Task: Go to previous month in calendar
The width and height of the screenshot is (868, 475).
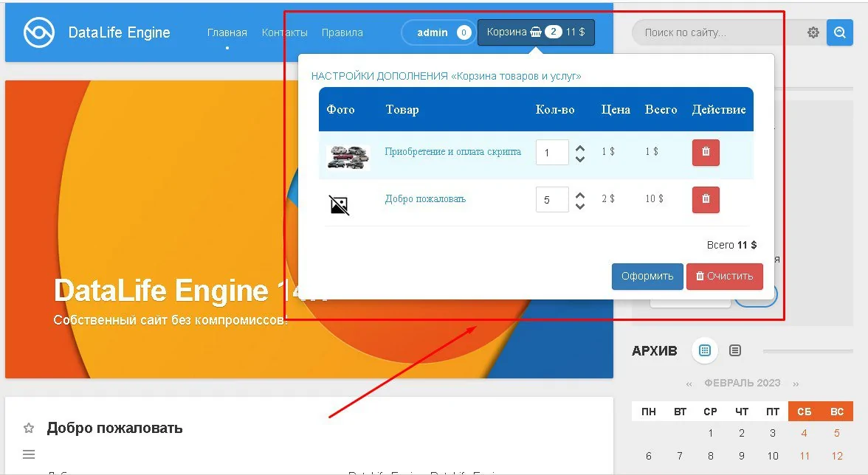Action: click(x=689, y=384)
